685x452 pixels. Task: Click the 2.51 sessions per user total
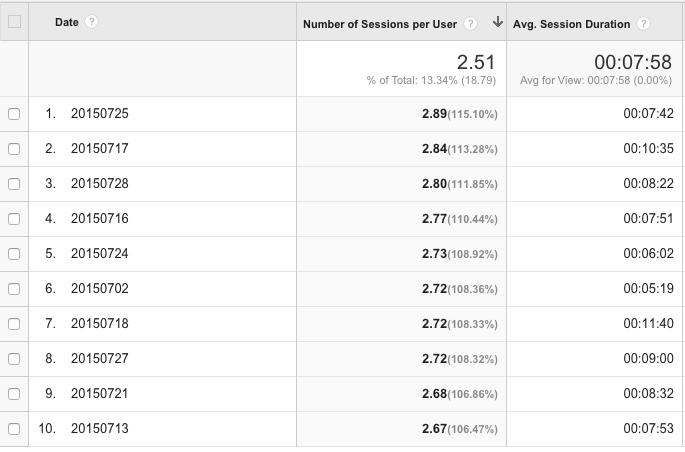[476, 62]
